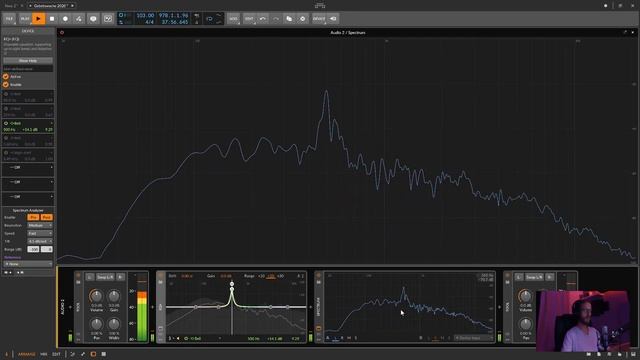Screen dimensions: 640x360
Task: Click the 4/4 time signature field
Action: click(x=149, y=22)
